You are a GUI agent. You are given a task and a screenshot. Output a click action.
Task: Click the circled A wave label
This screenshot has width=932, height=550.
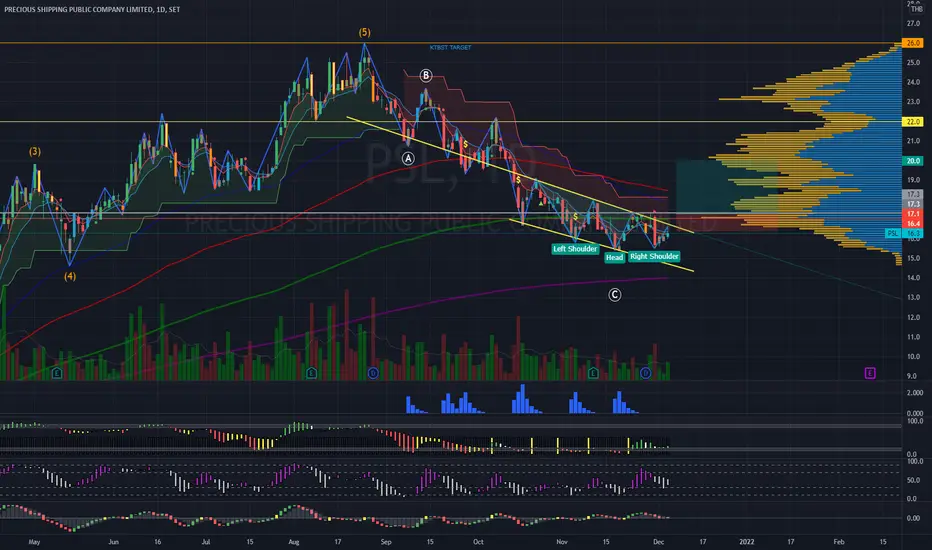[408, 158]
